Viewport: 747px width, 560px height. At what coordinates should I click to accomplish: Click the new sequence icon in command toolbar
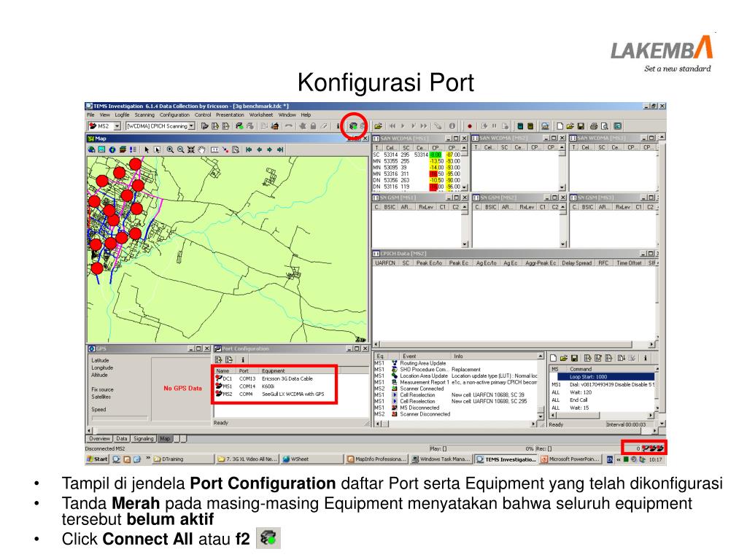(554, 358)
